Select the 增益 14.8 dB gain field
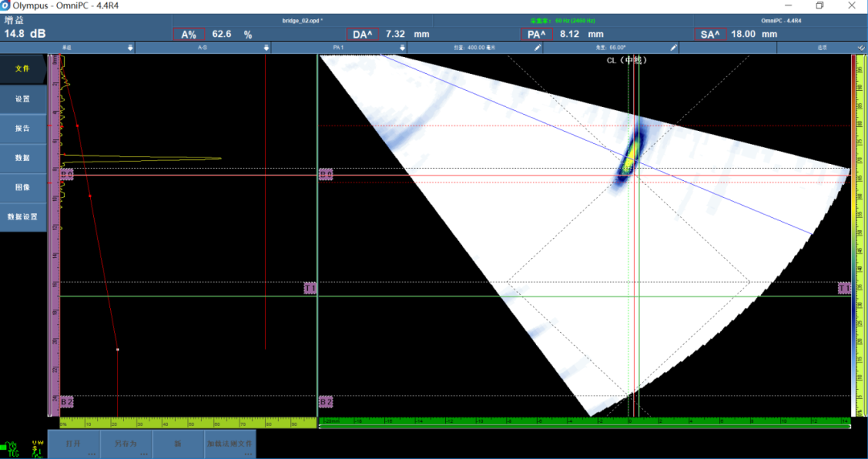The height and width of the screenshot is (459, 868). (x=26, y=27)
